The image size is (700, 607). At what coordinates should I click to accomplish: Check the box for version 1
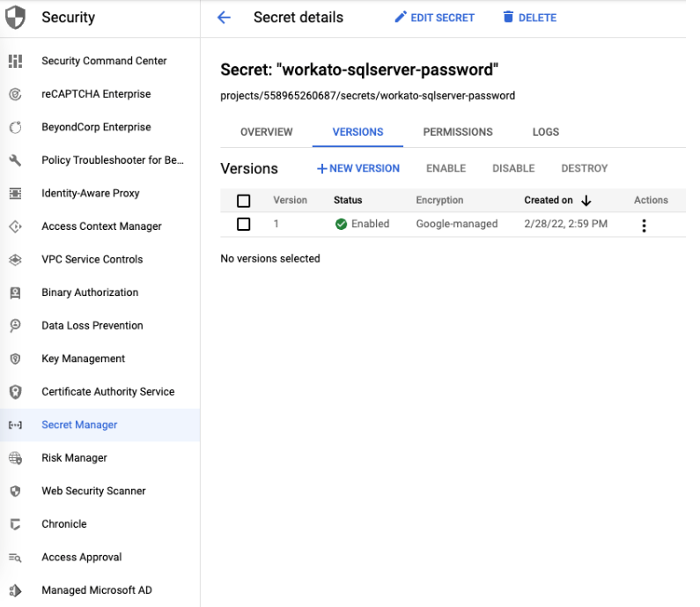point(244,225)
